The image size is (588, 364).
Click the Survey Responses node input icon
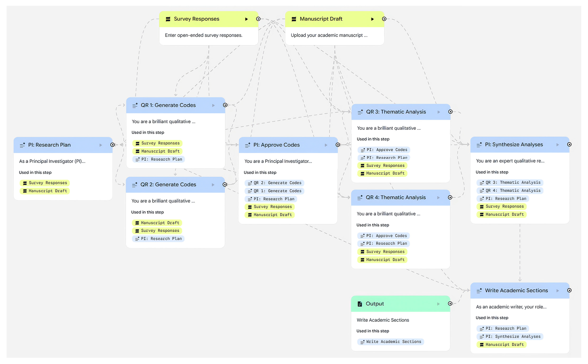point(168,19)
